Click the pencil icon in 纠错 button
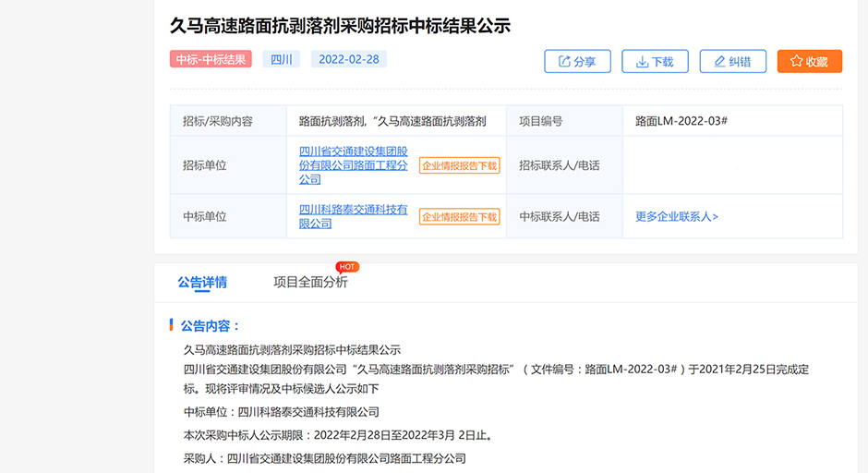The width and height of the screenshot is (868, 473). (719, 62)
